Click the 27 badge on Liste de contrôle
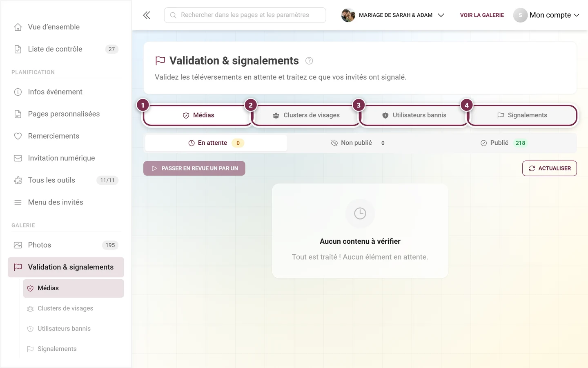The image size is (588, 368). click(112, 49)
